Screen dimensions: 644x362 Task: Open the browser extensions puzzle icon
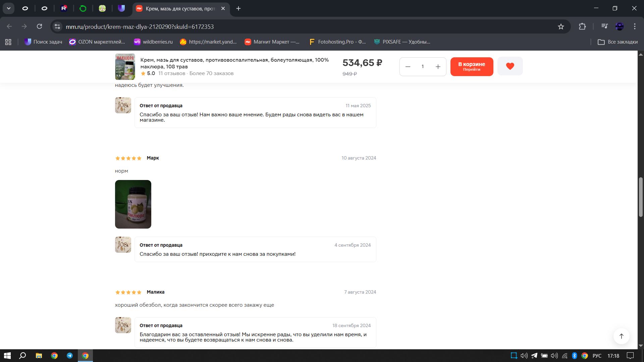pos(582,26)
